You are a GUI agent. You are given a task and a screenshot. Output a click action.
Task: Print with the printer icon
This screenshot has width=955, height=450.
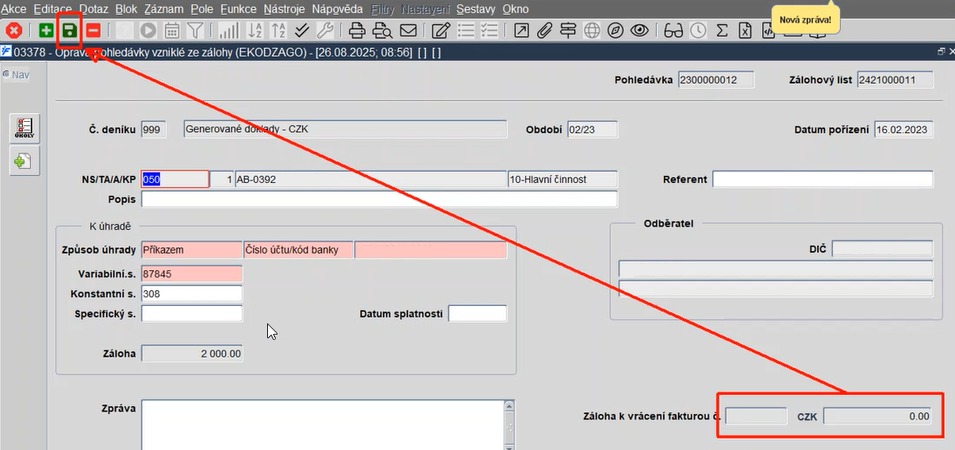357,30
